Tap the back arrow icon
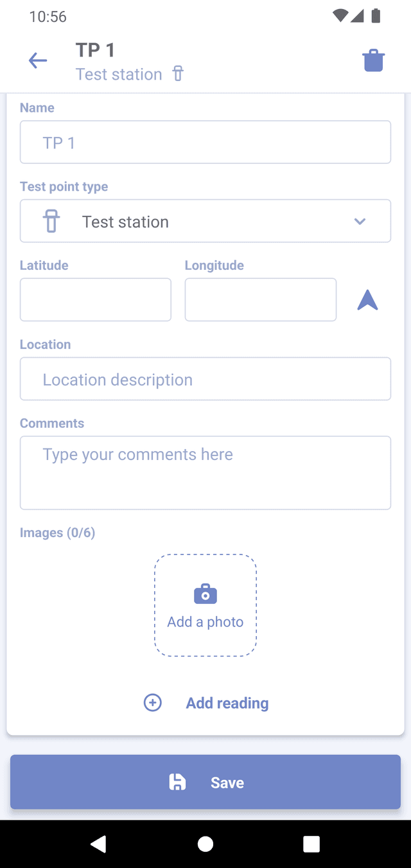This screenshot has width=411, height=868. (38, 61)
